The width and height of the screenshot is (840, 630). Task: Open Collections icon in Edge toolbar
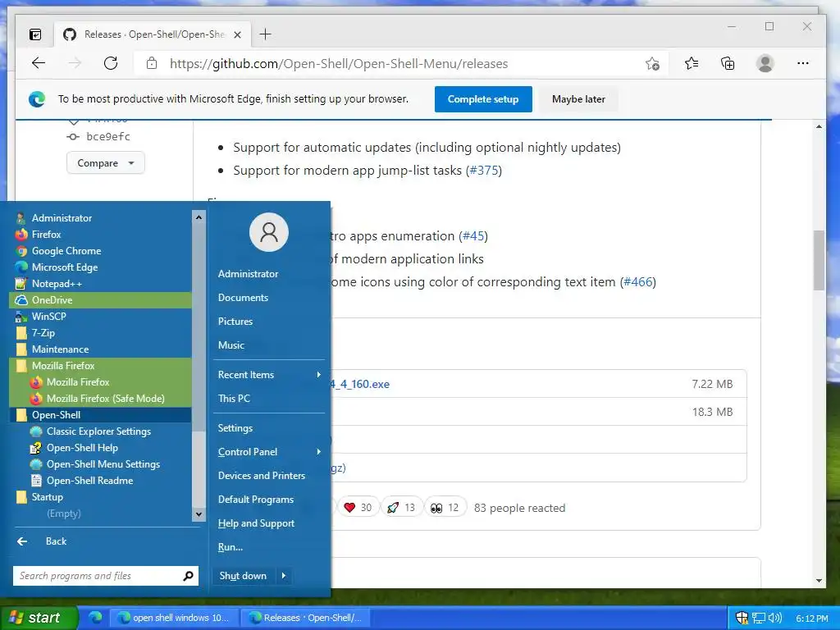pos(728,64)
